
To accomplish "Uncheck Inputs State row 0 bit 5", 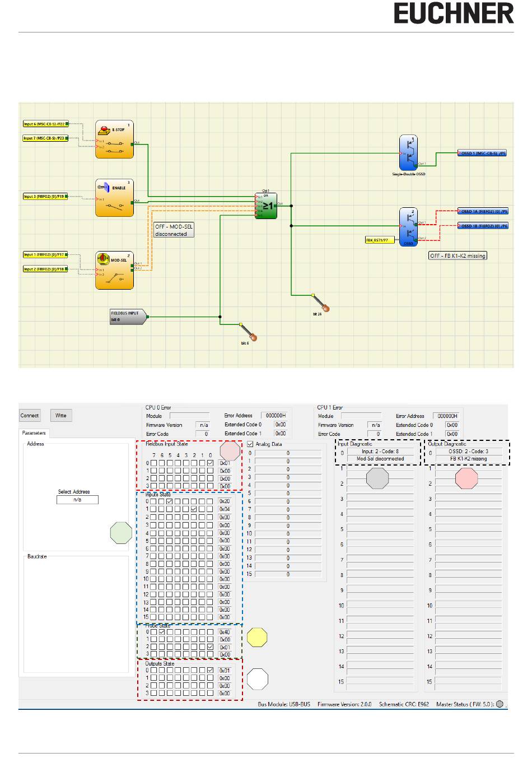I will tap(169, 501).
